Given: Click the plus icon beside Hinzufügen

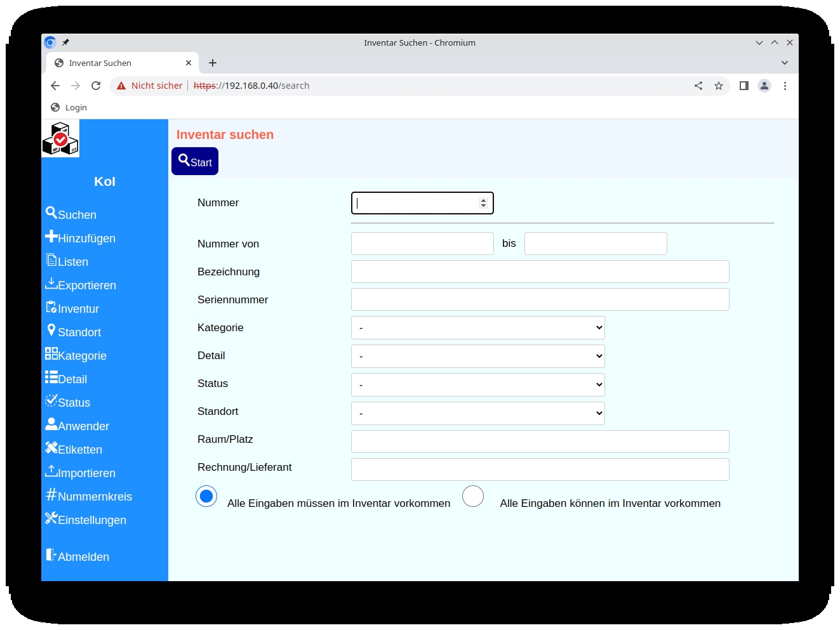Looking at the screenshot, I should tap(51, 236).
